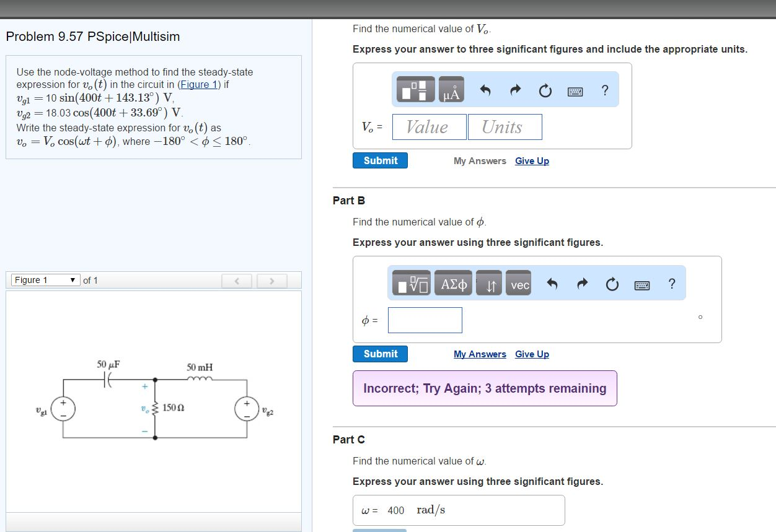The image size is (776, 532).
Task: Click the phi answer input field
Action: pyautogui.click(x=425, y=320)
